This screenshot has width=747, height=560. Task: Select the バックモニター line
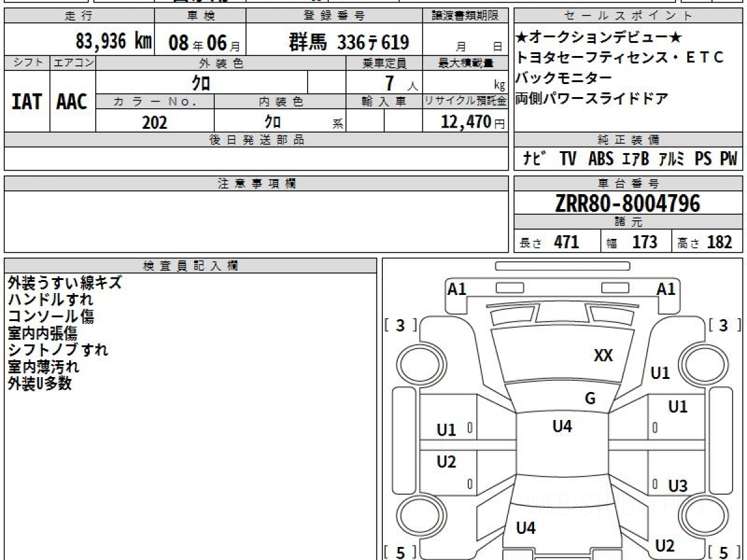tap(564, 78)
